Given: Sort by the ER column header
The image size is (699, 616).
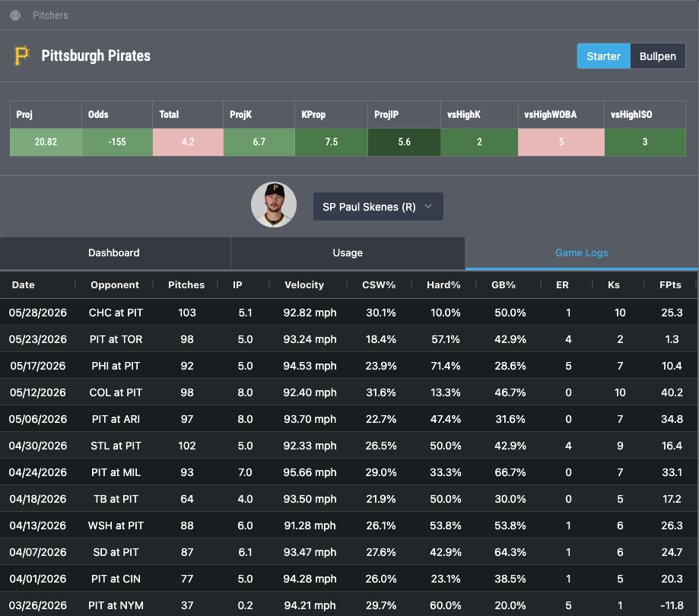Looking at the screenshot, I should [562, 285].
